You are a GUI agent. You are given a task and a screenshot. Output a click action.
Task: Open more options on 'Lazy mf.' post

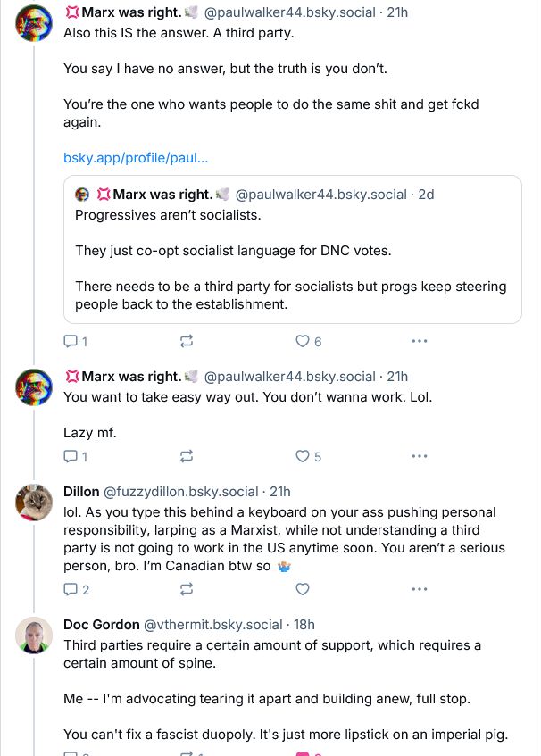(419, 456)
